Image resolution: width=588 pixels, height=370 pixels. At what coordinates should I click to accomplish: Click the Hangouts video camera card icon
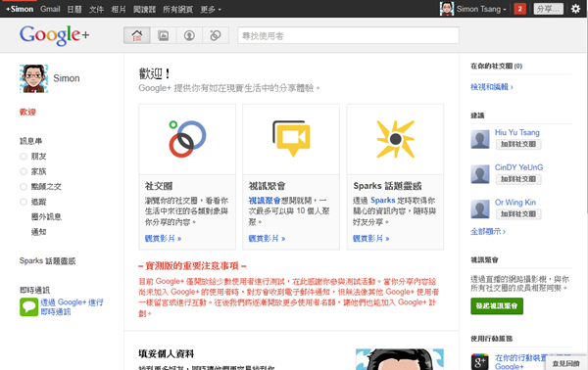[291, 139]
